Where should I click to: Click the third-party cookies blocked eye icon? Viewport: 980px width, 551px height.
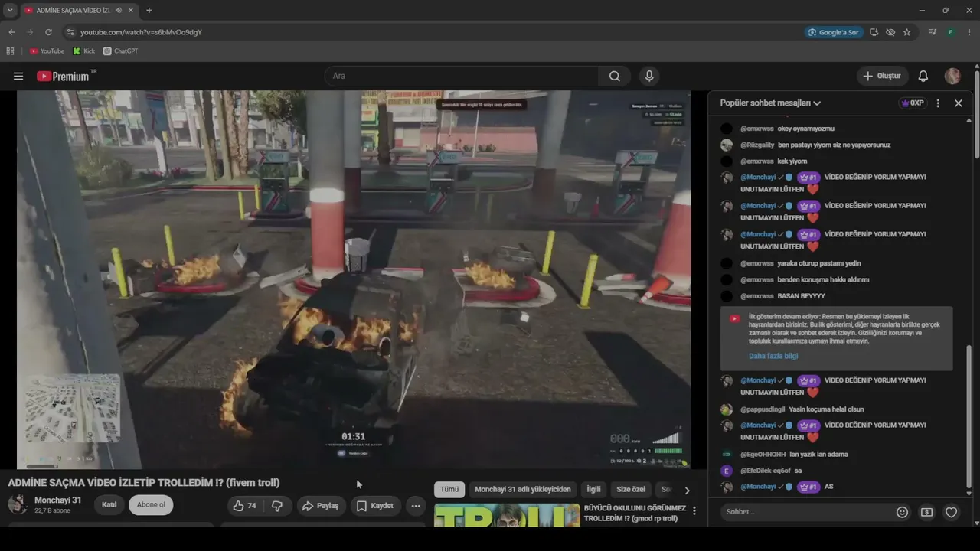point(890,32)
